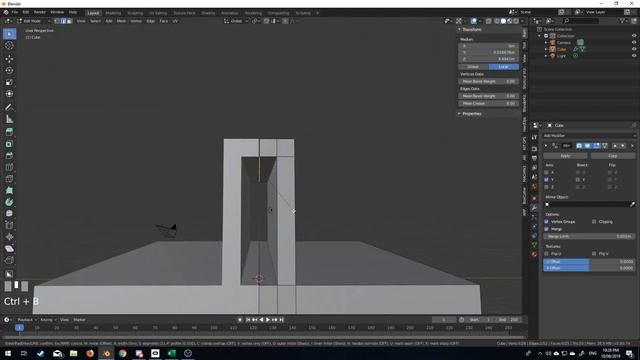Select the Annotate tool

point(9,107)
